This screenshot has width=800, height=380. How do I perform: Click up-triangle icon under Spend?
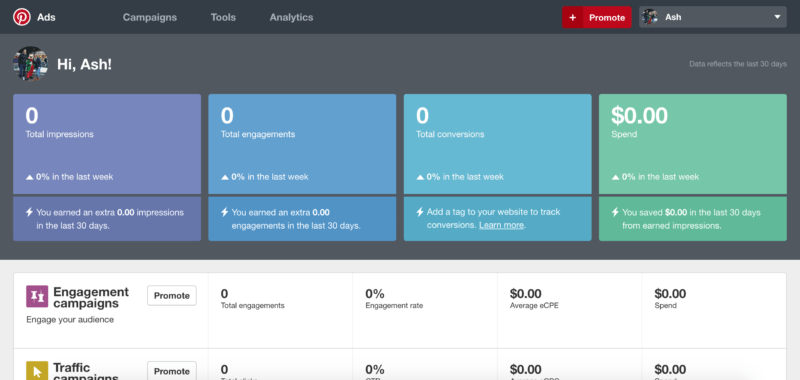point(616,177)
